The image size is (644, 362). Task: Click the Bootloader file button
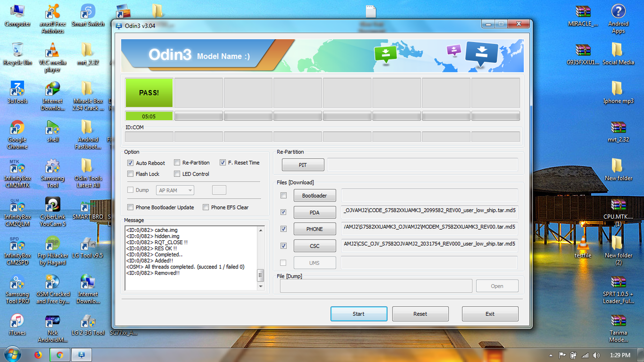coord(314,195)
